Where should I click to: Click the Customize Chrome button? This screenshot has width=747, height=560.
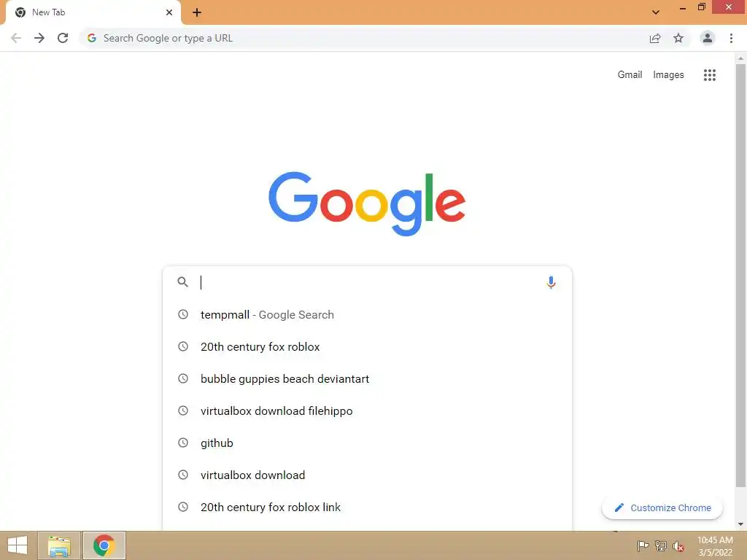tap(662, 507)
